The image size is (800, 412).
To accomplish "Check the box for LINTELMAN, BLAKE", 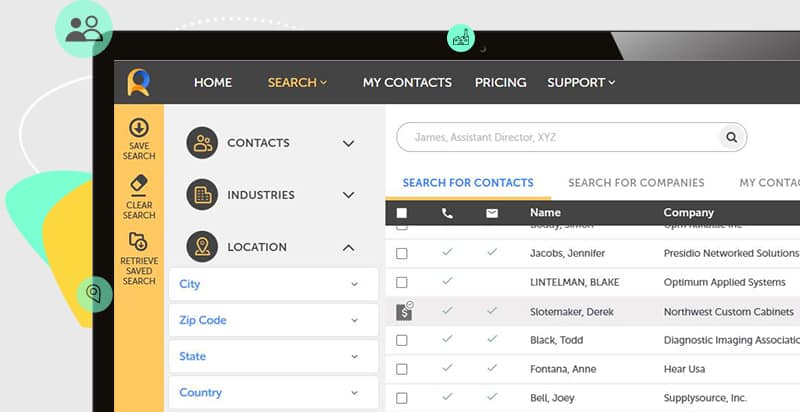I will click(402, 282).
